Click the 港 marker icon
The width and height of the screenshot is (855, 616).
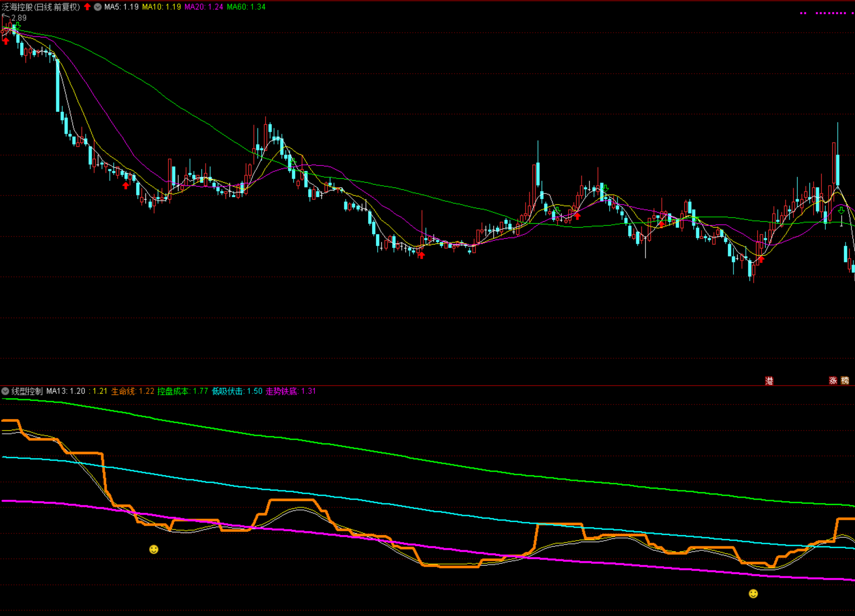[769, 381]
